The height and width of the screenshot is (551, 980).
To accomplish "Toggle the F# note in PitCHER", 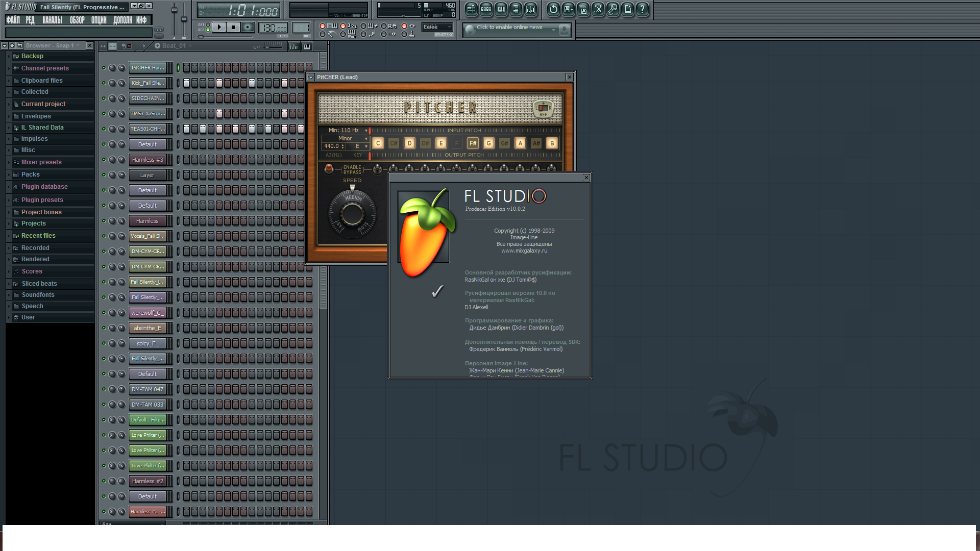I will 473,143.
